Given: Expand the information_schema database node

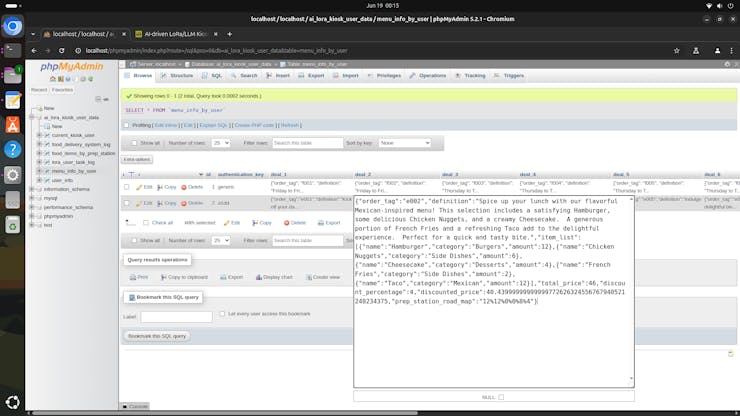Looking at the screenshot, I should [32, 189].
